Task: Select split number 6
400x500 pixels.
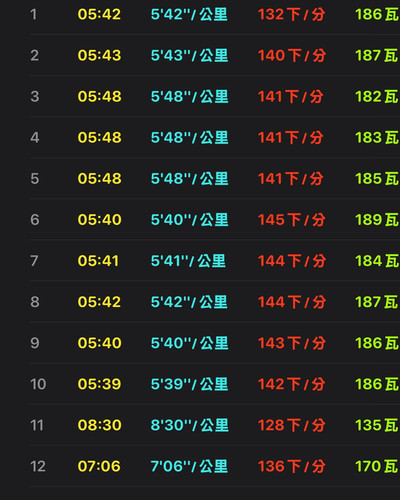Action: [35, 220]
